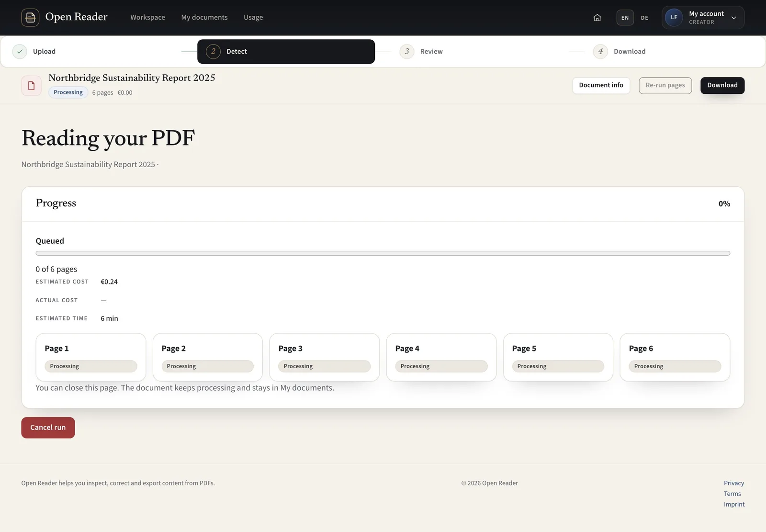This screenshot has width=766, height=532.
Task: Open Document info
Action: coord(601,85)
